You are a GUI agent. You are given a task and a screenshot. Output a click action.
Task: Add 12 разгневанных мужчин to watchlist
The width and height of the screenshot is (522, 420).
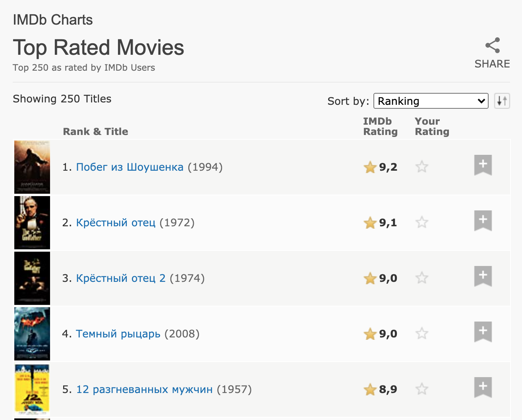483,387
